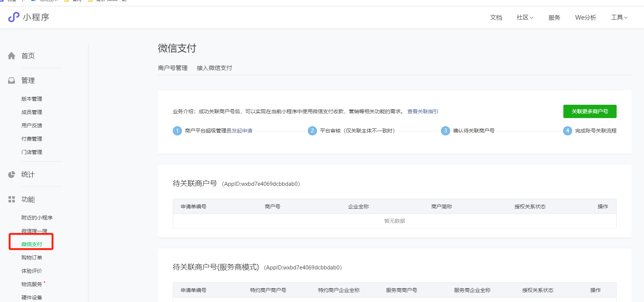
Task: Open 硬件设备 in the sidebar
Action: tap(32, 298)
